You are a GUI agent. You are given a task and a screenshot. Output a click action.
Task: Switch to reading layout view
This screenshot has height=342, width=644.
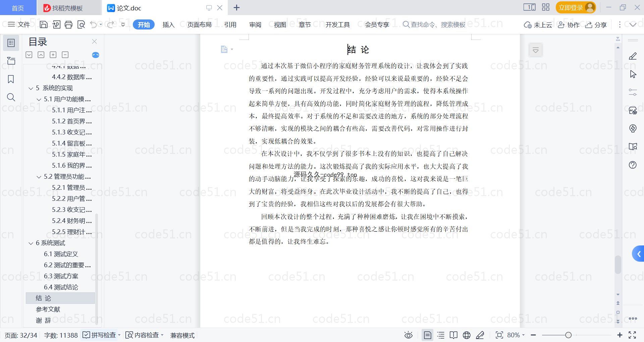[453, 335]
